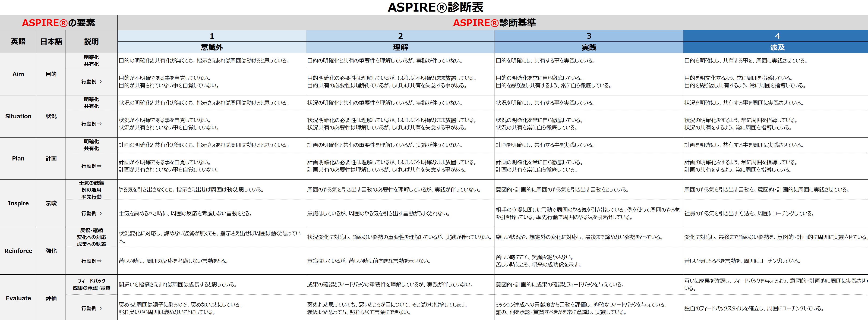Select cell "意図的・計画的に周囲のやる気を引き出す言動をとっている。"

[589, 190]
